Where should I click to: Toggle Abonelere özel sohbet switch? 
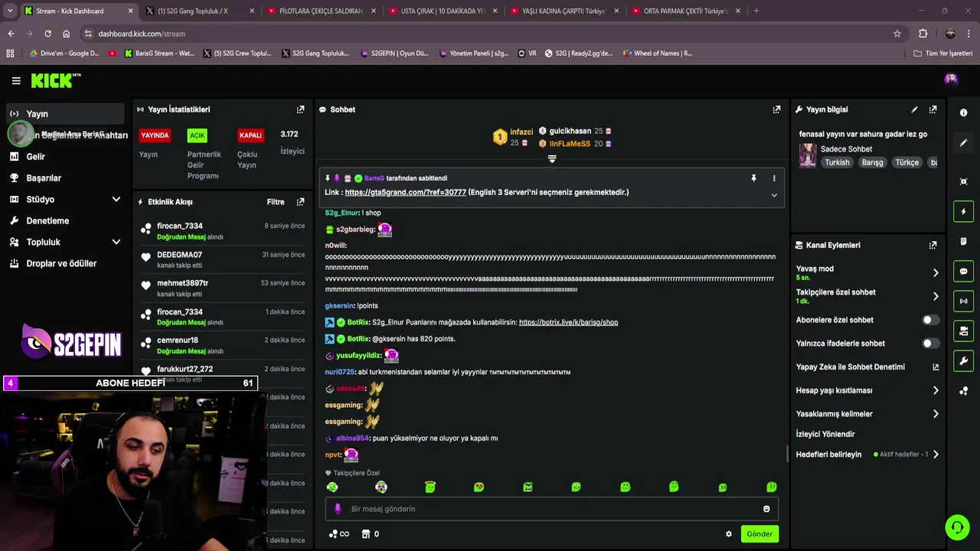tap(930, 320)
